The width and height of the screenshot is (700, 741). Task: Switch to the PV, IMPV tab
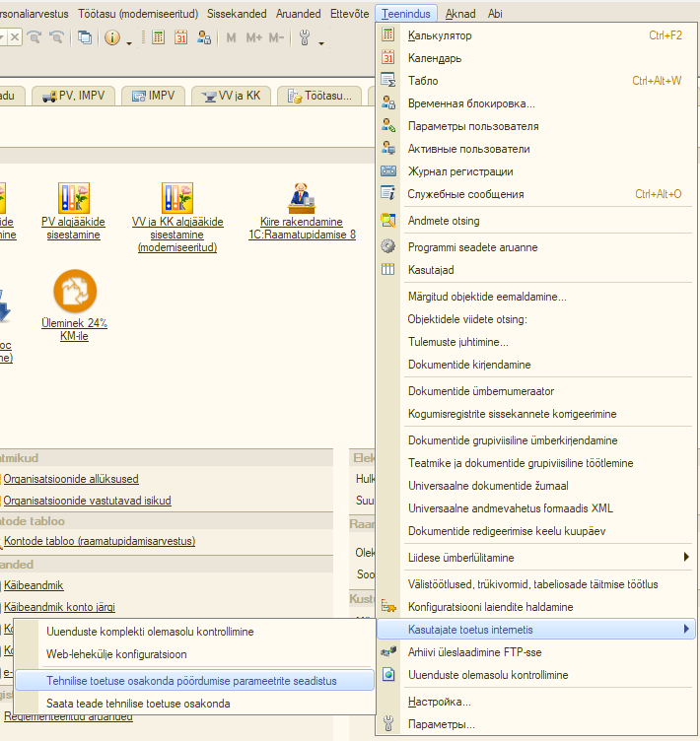(x=74, y=96)
